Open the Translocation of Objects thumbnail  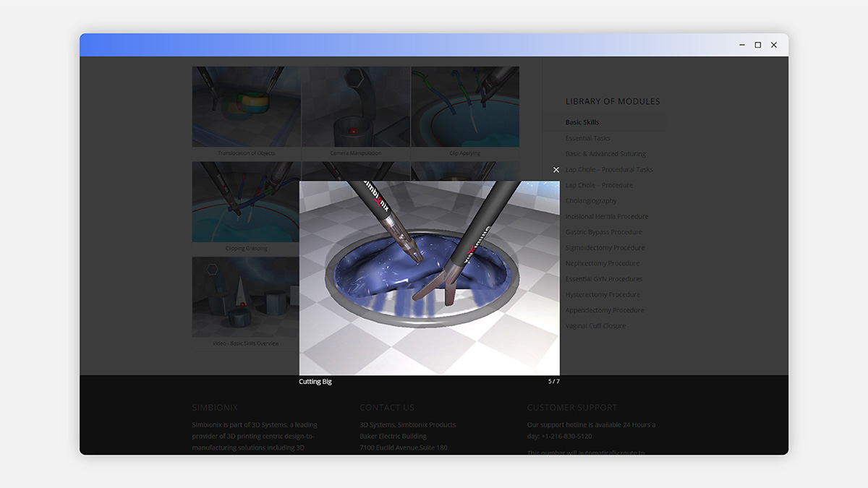point(246,107)
